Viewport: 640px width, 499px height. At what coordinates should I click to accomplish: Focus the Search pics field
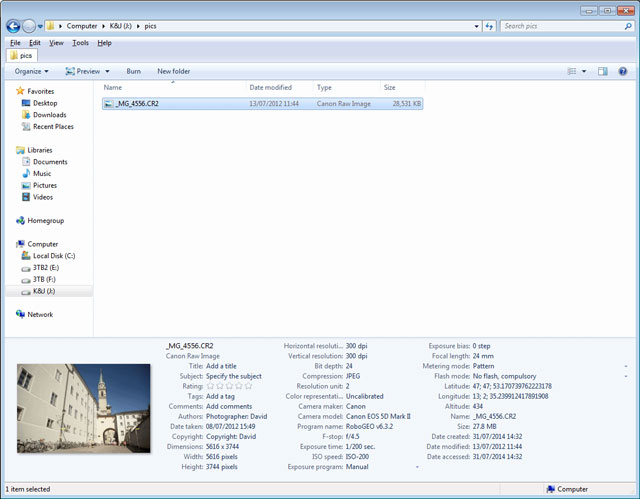[562, 26]
